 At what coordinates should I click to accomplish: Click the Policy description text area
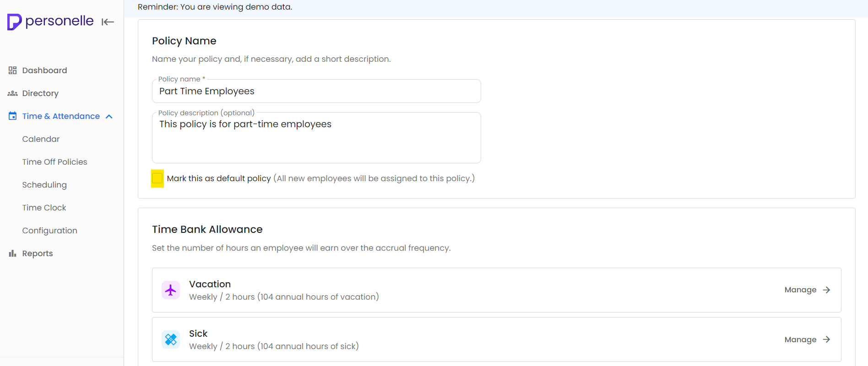(x=316, y=137)
